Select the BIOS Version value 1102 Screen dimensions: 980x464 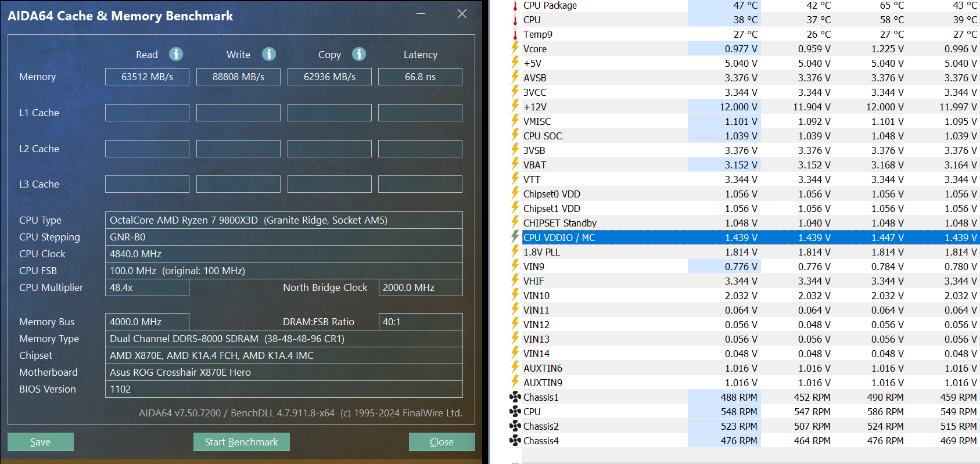click(120, 389)
